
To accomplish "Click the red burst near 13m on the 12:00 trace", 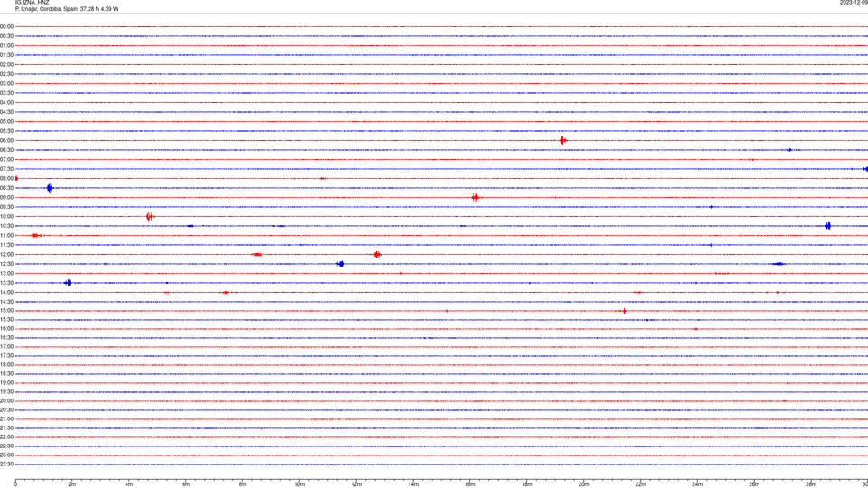I will tap(377, 255).
